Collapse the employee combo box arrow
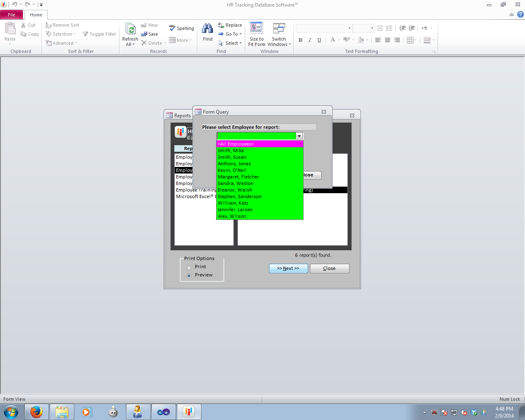Viewport: 525px width, 420px height. [299, 136]
